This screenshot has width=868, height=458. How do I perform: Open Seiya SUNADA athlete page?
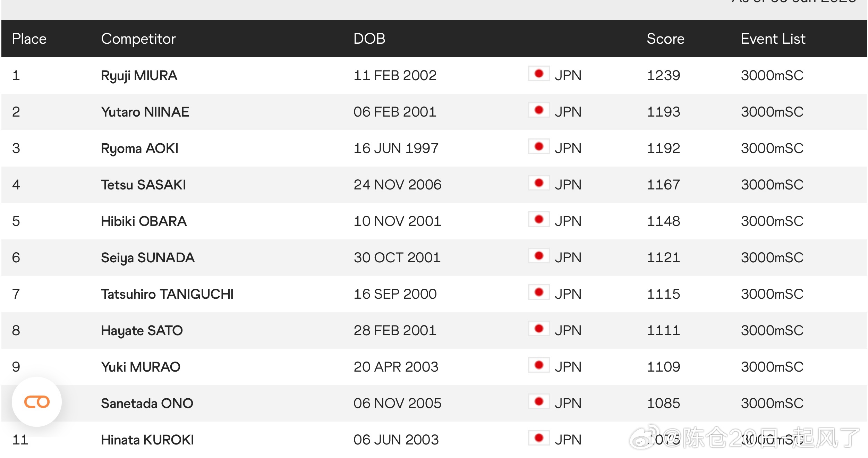point(148,258)
